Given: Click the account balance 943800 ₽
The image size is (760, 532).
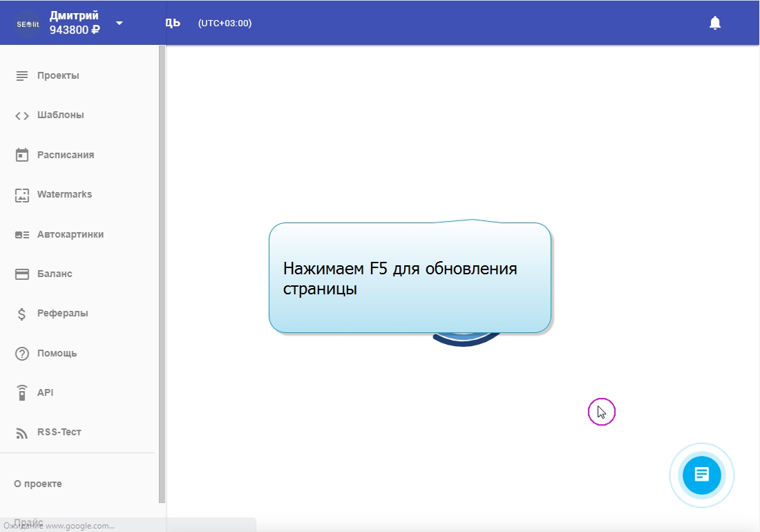Looking at the screenshot, I should (x=75, y=30).
